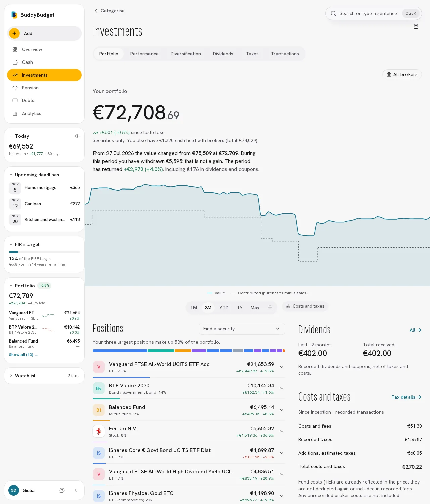
Task: Click the help question mark icon
Action: (x=62, y=490)
